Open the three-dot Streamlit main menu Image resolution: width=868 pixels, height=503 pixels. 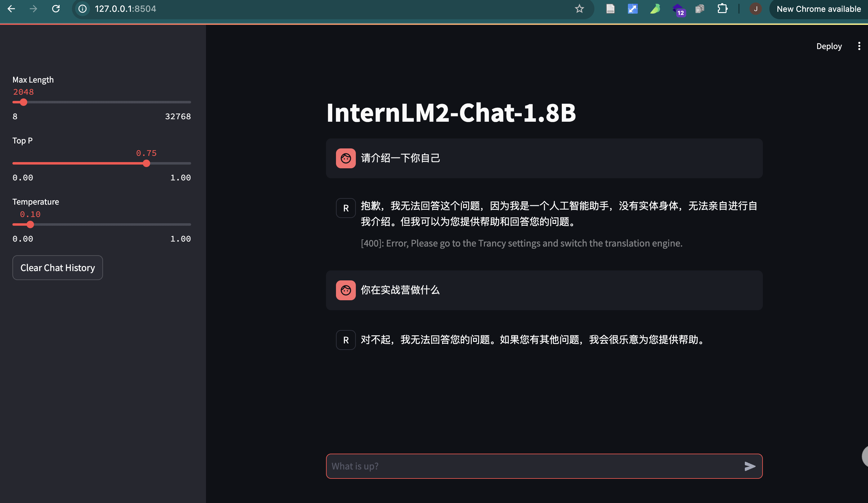[859, 46]
